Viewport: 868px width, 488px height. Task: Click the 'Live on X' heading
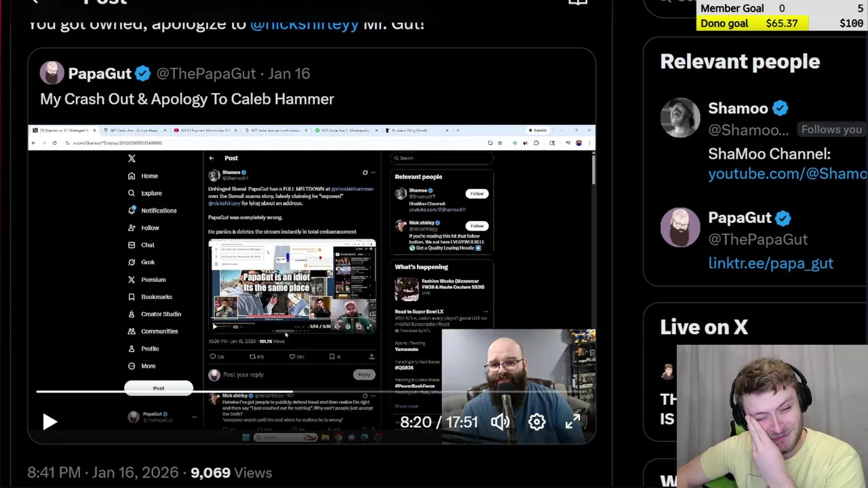tap(704, 327)
